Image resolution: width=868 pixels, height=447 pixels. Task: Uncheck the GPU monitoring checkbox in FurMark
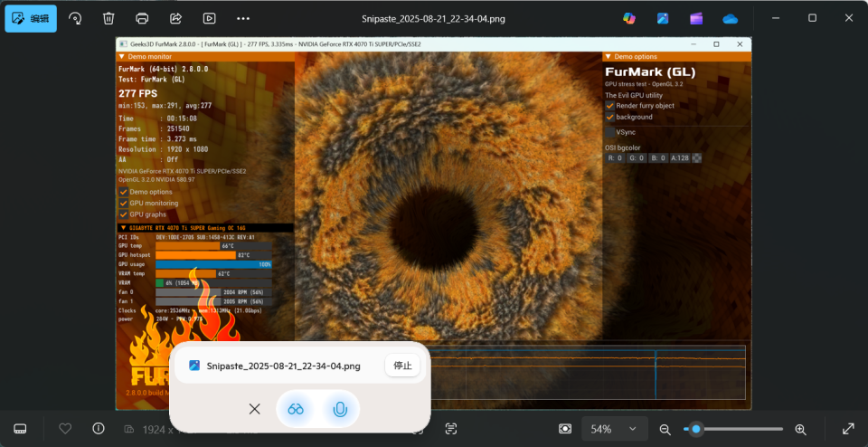pos(124,204)
